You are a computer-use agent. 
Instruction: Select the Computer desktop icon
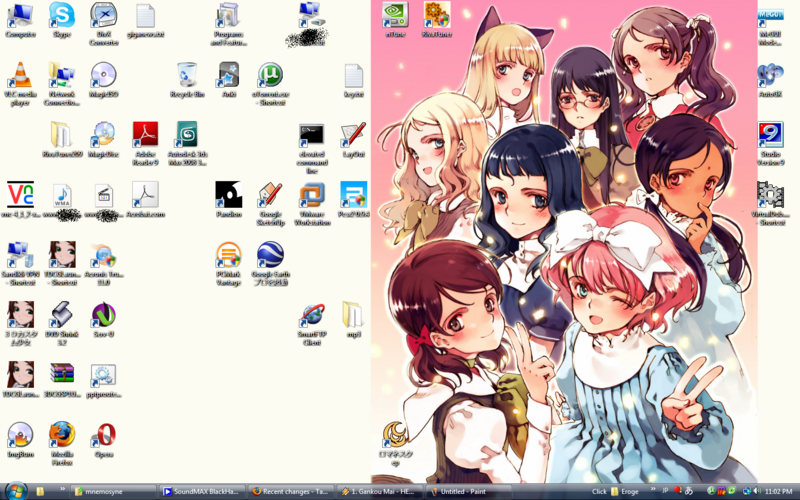click(20, 16)
